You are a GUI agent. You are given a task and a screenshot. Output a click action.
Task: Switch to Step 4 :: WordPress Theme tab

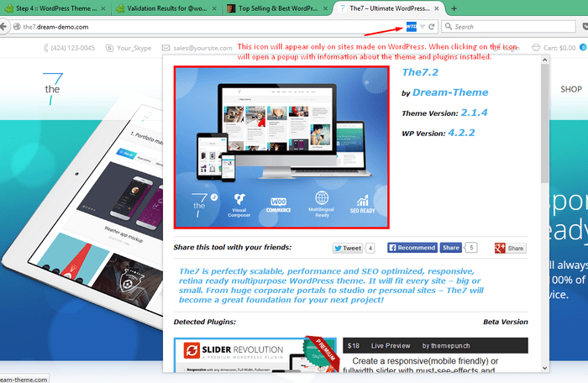(x=55, y=8)
